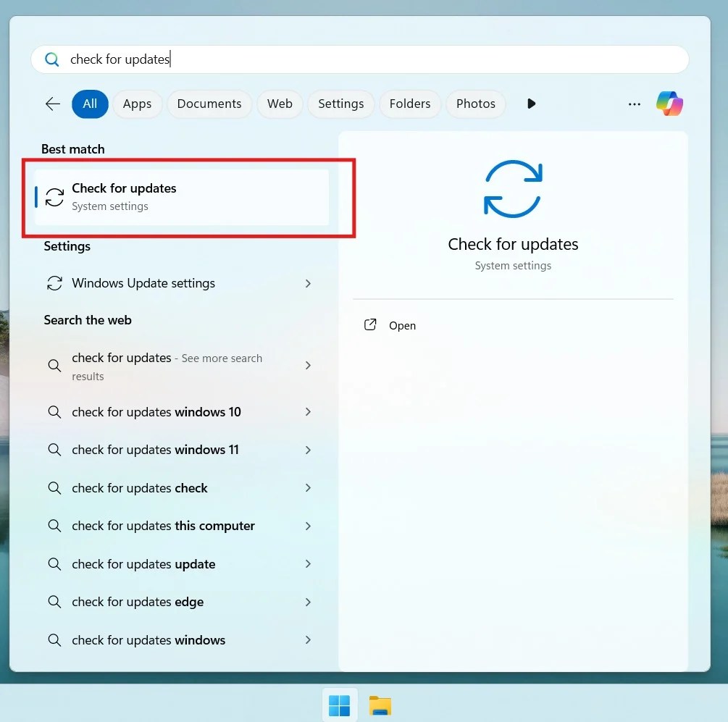Click 'check for updates update' suggestion text
Viewport: 728px width, 722px height.
tap(143, 564)
